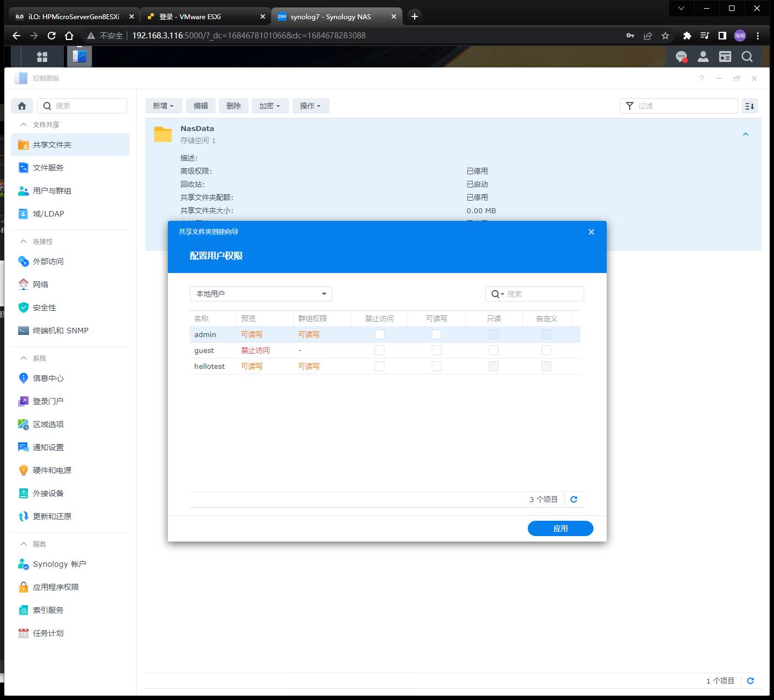Refresh the shared folder list at bottom
Screen dimensions: 774x700
point(750,681)
